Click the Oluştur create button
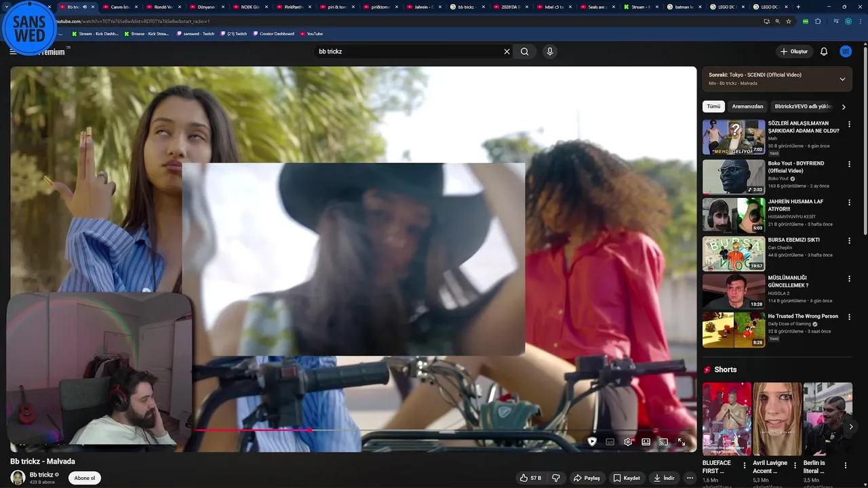This screenshot has height=488, width=868. click(794, 52)
